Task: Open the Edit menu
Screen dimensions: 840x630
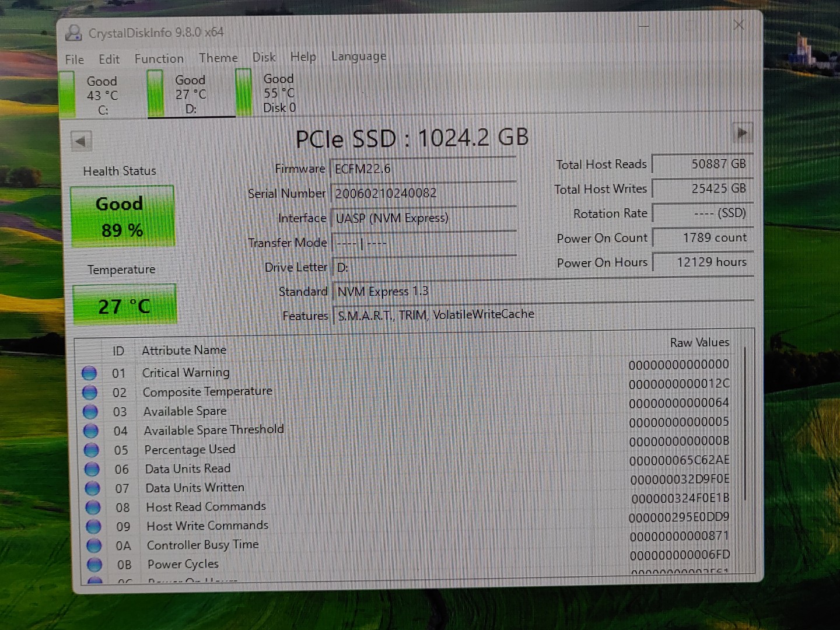Action: (109, 59)
